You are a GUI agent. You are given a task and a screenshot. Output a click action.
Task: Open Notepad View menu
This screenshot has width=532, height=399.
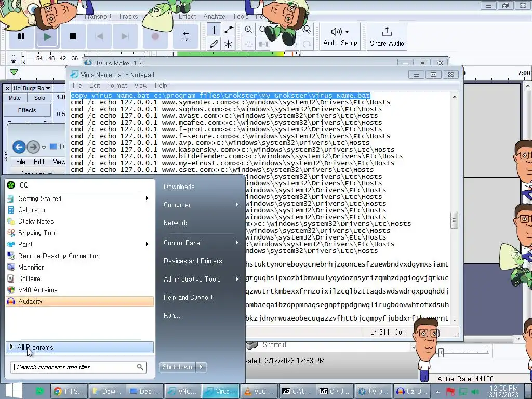click(x=140, y=86)
